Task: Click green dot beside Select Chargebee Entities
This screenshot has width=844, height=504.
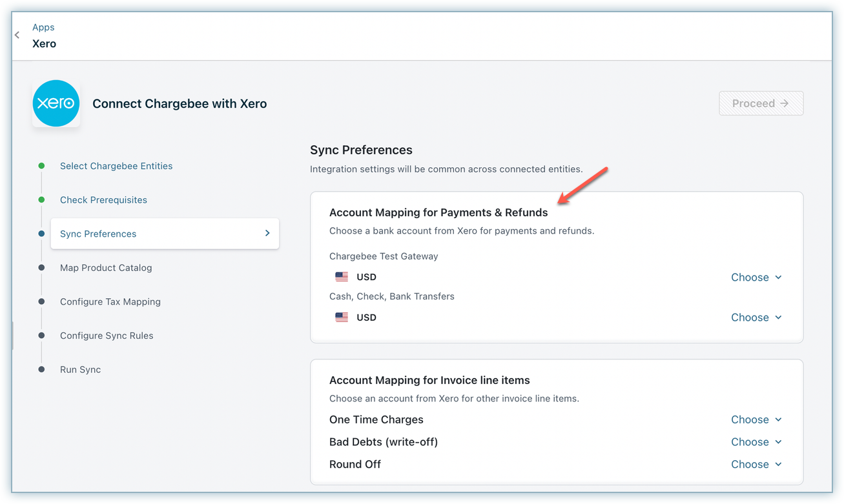Action: (41, 166)
